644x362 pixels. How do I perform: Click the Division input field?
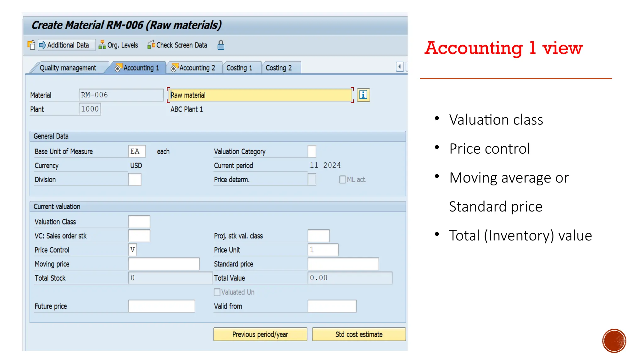coord(135,179)
